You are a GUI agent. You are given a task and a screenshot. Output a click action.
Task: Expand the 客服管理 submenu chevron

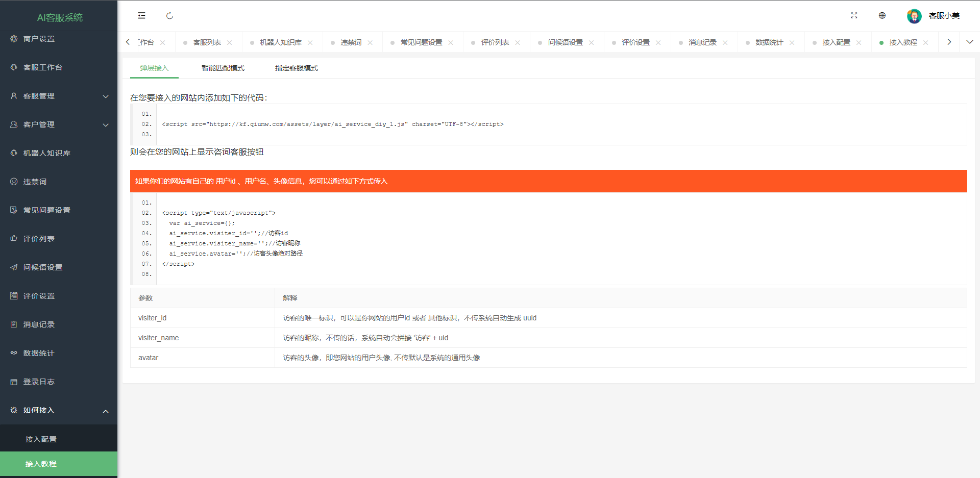coord(106,96)
